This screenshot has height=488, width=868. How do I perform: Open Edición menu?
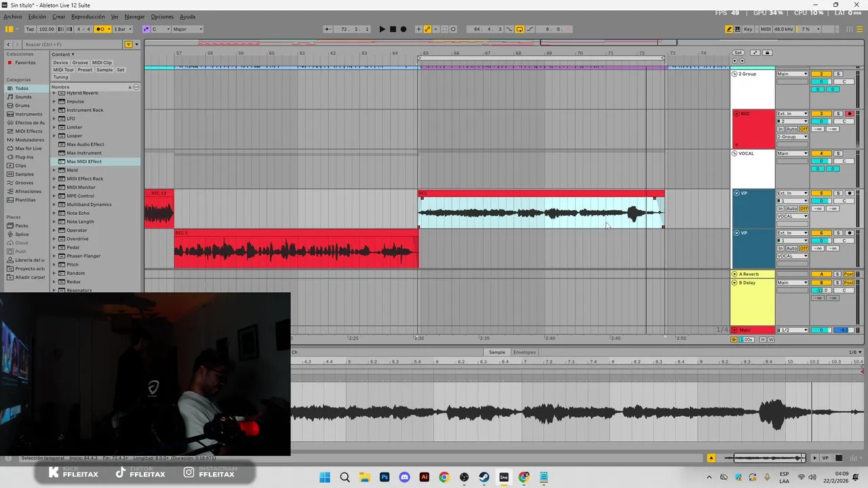[37, 16]
